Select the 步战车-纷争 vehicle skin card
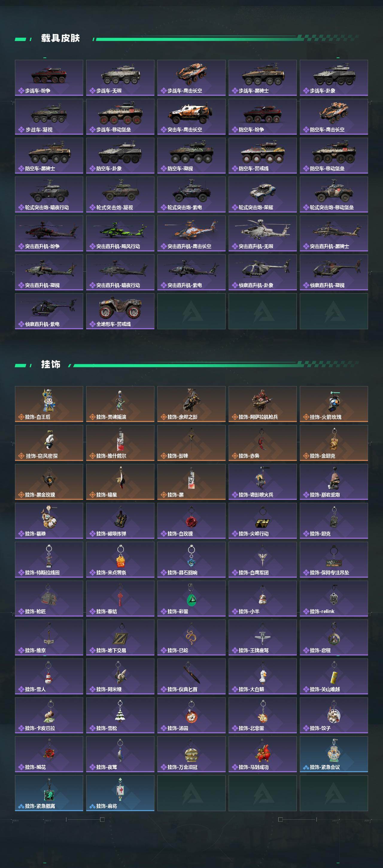This screenshot has width=383, height=868. [x=49, y=78]
